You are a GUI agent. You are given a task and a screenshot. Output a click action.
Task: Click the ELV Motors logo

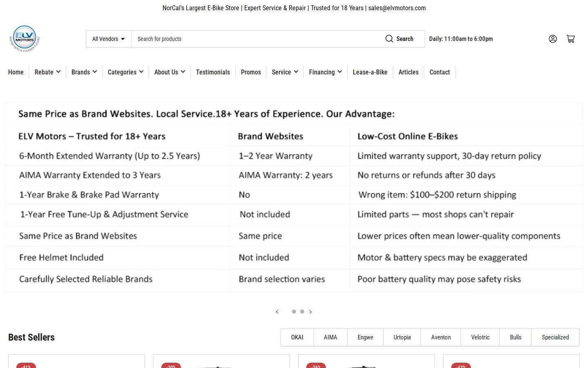coord(24,38)
